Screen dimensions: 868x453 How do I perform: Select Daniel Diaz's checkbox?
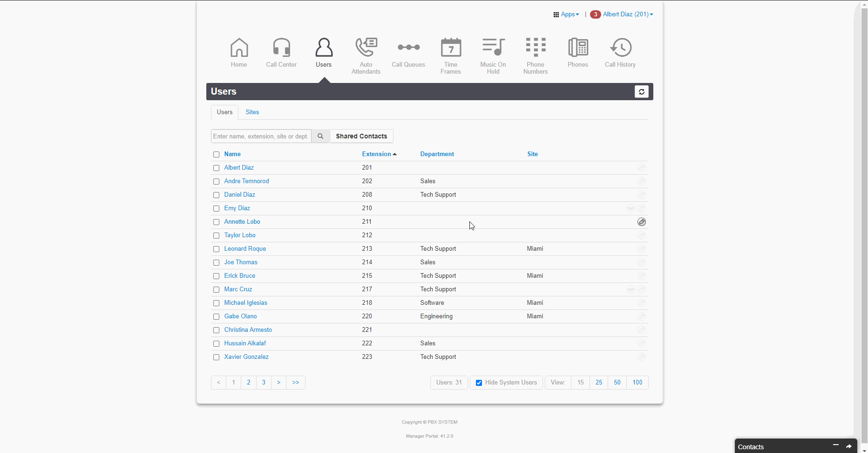(x=216, y=195)
